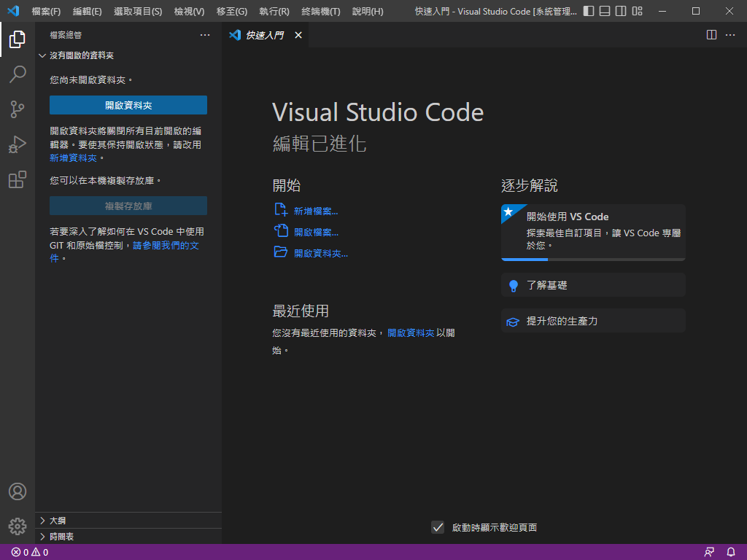Open the 提升您的生產力 walkthrough
Screen dimensions: 747x560
click(593, 321)
